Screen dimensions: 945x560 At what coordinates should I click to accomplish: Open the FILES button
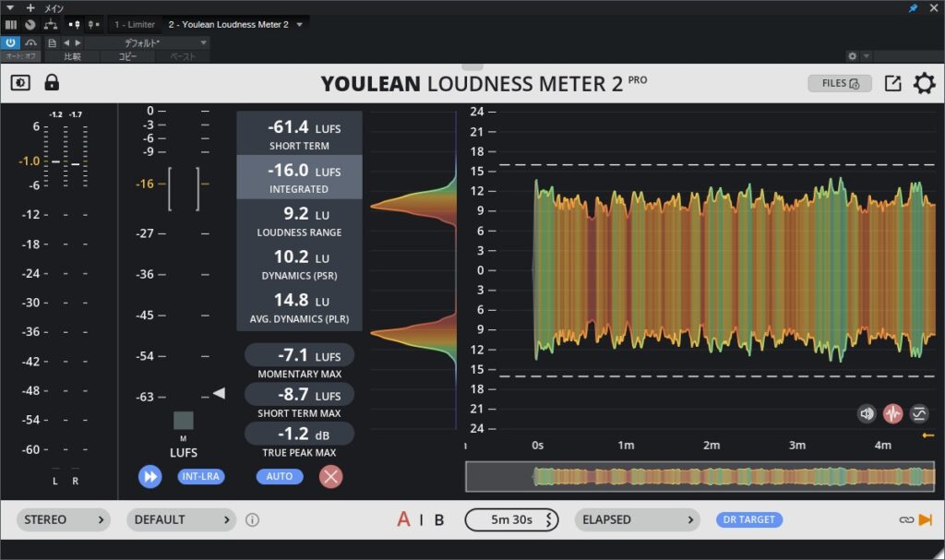coord(840,83)
